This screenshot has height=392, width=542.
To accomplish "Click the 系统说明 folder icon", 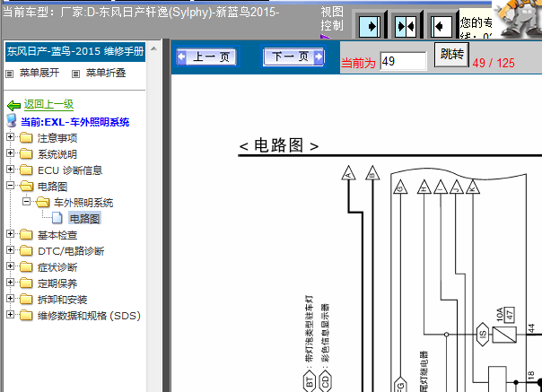I will pos(26,153).
